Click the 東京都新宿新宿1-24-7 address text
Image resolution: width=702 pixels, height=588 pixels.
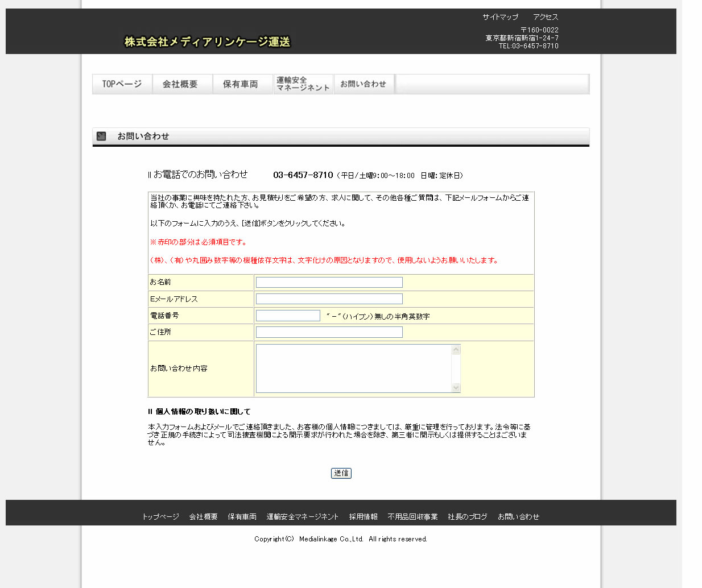(522, 38)
